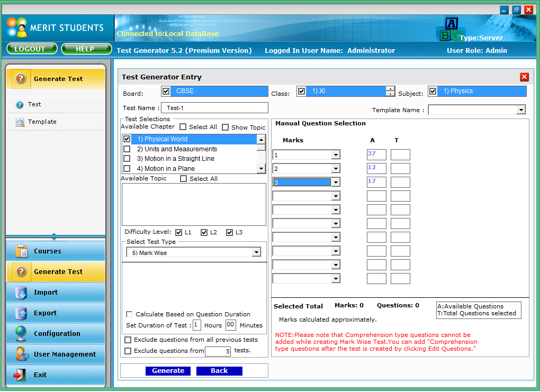Viewport: 540px width, 392px height.
Task: Open the fourth Marks dropdown arrow
Action: coord(336,196)
